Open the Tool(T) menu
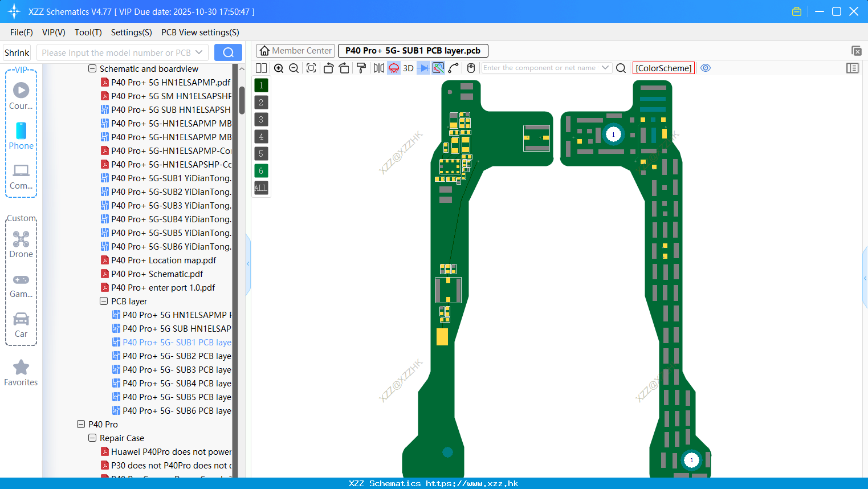Viewport: 868px width, 489px height. tap(88, 32)
